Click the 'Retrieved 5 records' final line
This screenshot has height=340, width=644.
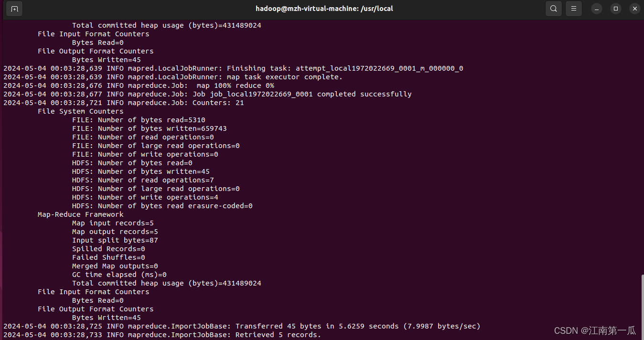[x=239, y=334]
